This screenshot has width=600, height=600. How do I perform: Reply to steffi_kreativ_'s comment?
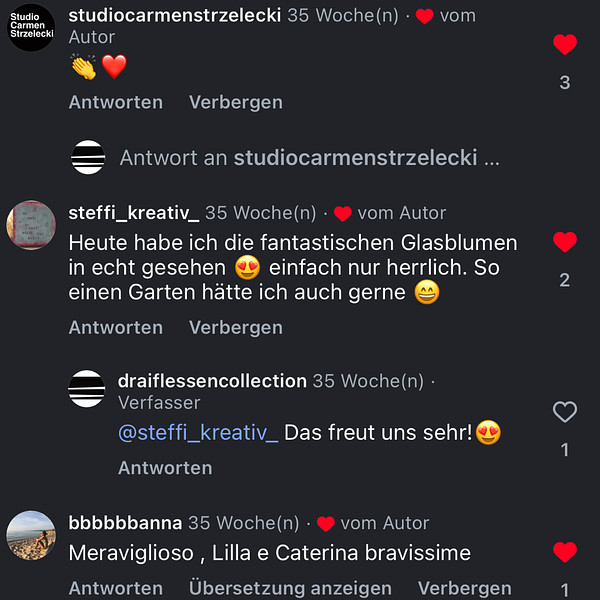coord(116,327)
